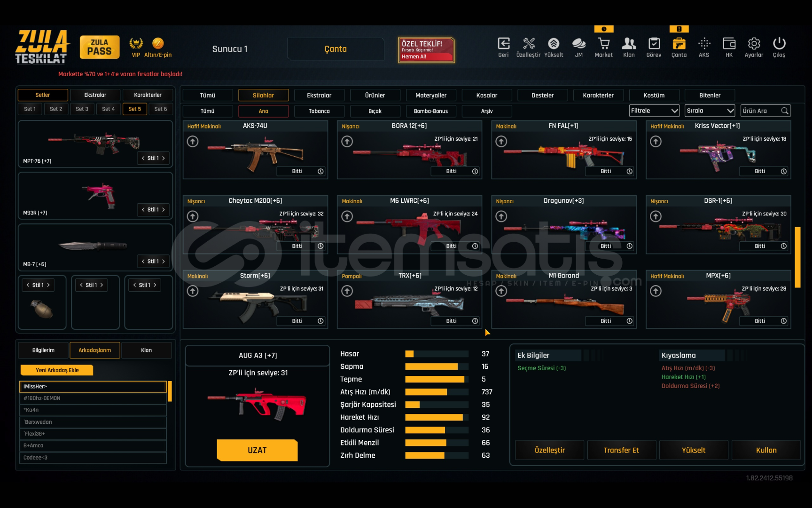Select friend IMissHer> in the list
This screenshot has height=508, width=812.
point(93,387)
